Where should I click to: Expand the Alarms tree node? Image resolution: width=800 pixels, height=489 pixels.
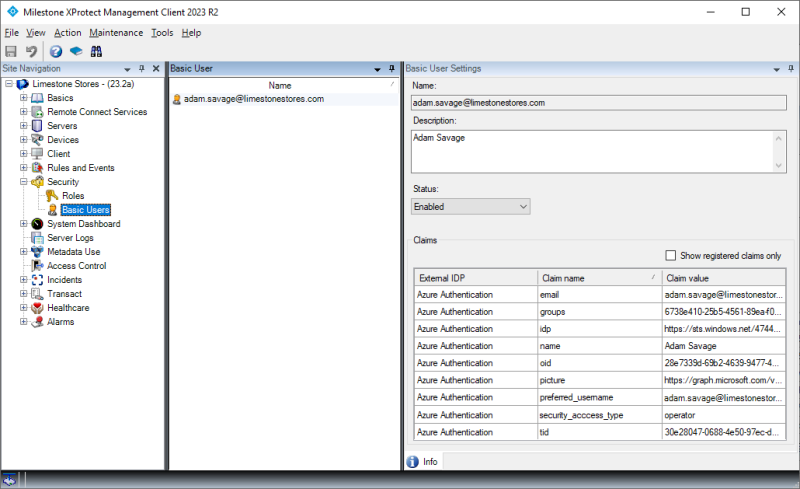click(23, 321)
